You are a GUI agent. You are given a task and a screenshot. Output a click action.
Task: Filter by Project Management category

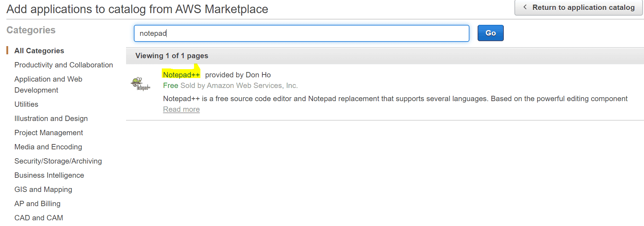click(49, 133)
